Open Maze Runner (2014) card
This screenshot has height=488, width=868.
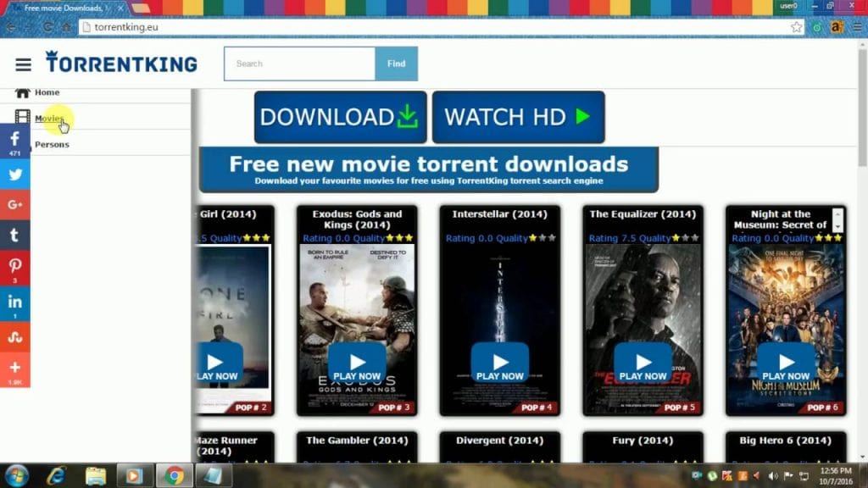tap(234, 446)
